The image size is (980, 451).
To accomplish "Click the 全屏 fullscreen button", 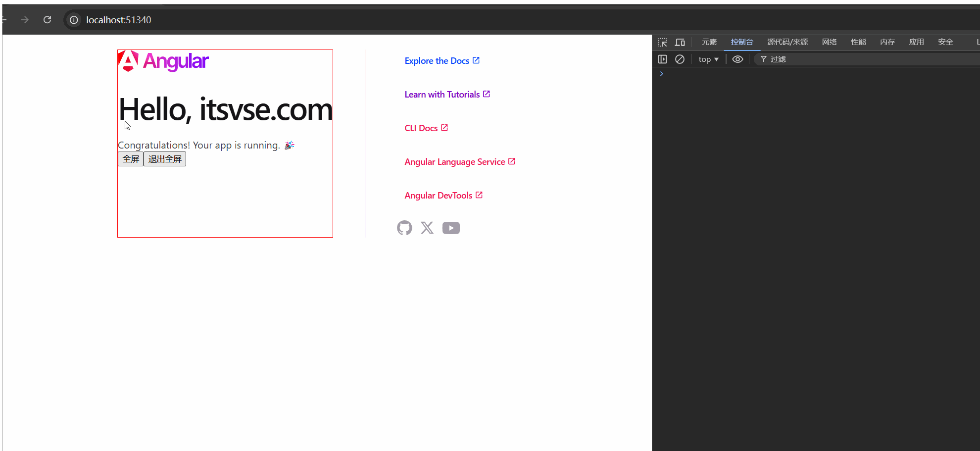I will (131, 159).
